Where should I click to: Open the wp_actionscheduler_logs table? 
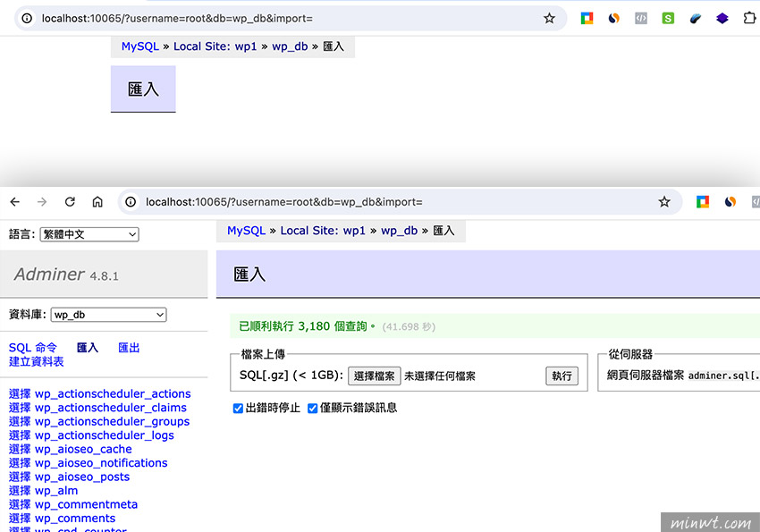pos(105,435)
